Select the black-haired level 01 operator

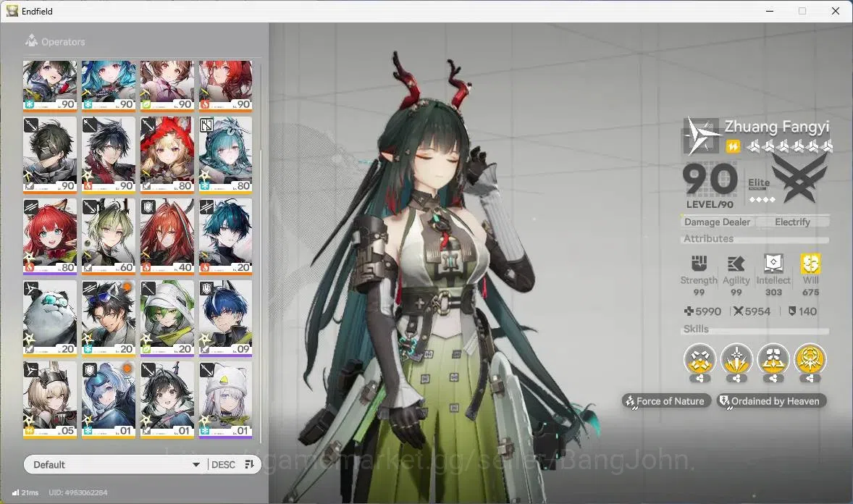pyautogui.click(x=167, y=400)
